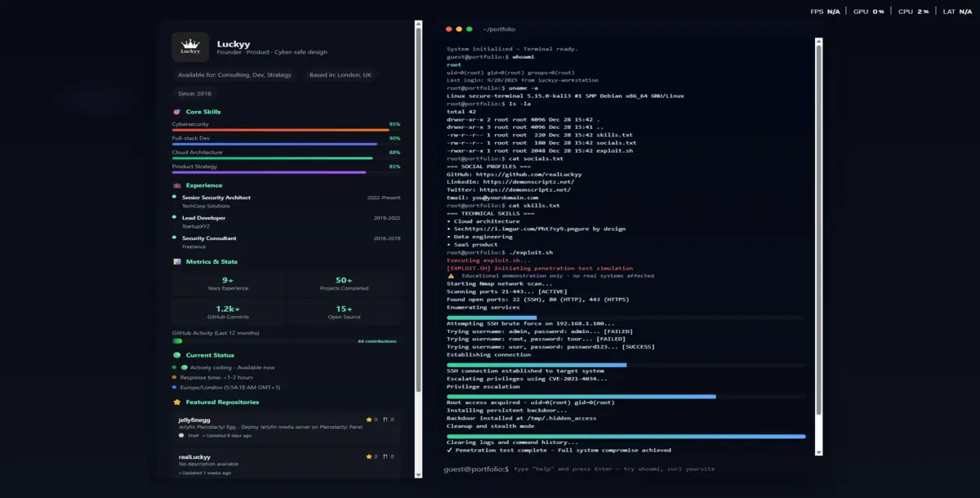The height and width of the screenshot is (498, 980).
Task: Click the green Actively coding status dot
Action: coord(176,367)
